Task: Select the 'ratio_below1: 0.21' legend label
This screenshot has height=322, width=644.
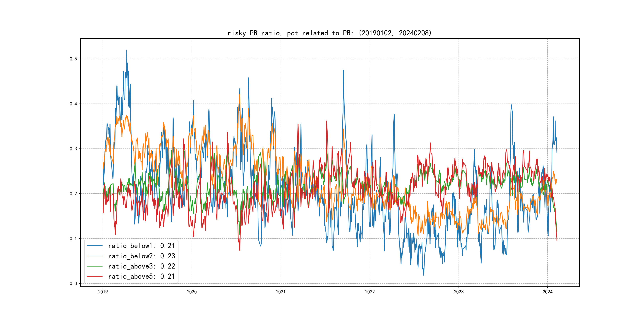Action: coord(141,246)
